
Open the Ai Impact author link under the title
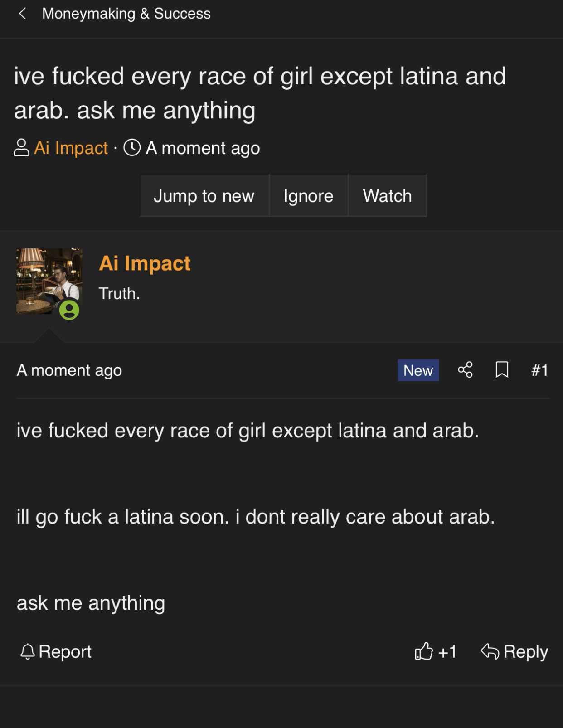coord(71,148)
